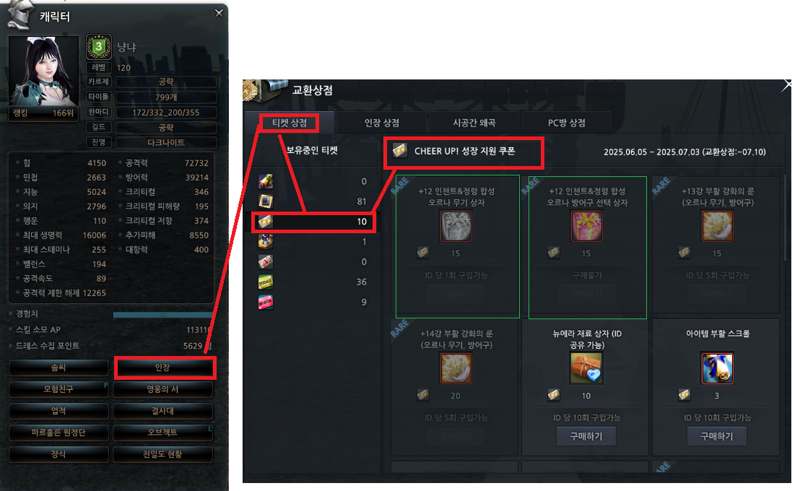
Task: Open the PC방 상점 tab
Action: click(566, 122)
